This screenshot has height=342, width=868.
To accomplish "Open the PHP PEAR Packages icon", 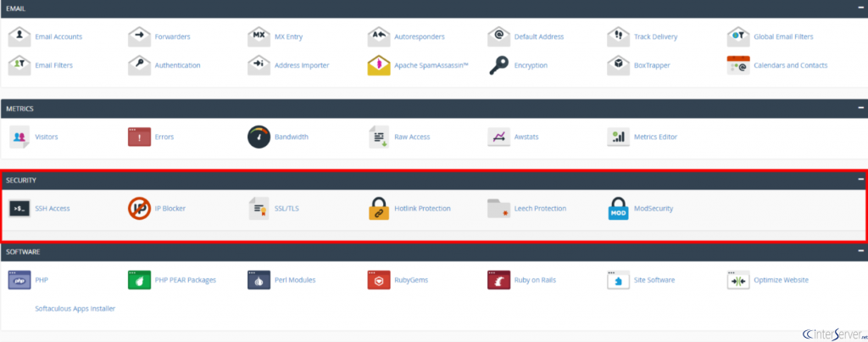I will [139, 280].
